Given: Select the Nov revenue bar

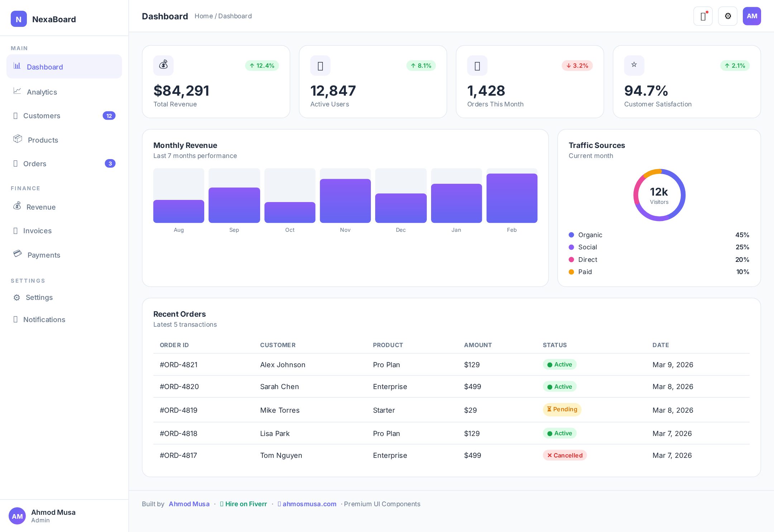Looking at the screenshot, I should (345, 201).
